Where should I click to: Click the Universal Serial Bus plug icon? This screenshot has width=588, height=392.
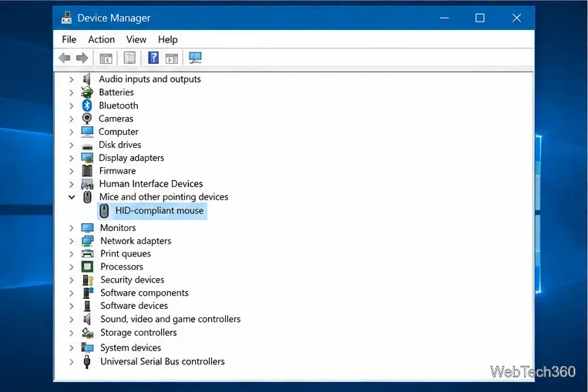[87, 362]
